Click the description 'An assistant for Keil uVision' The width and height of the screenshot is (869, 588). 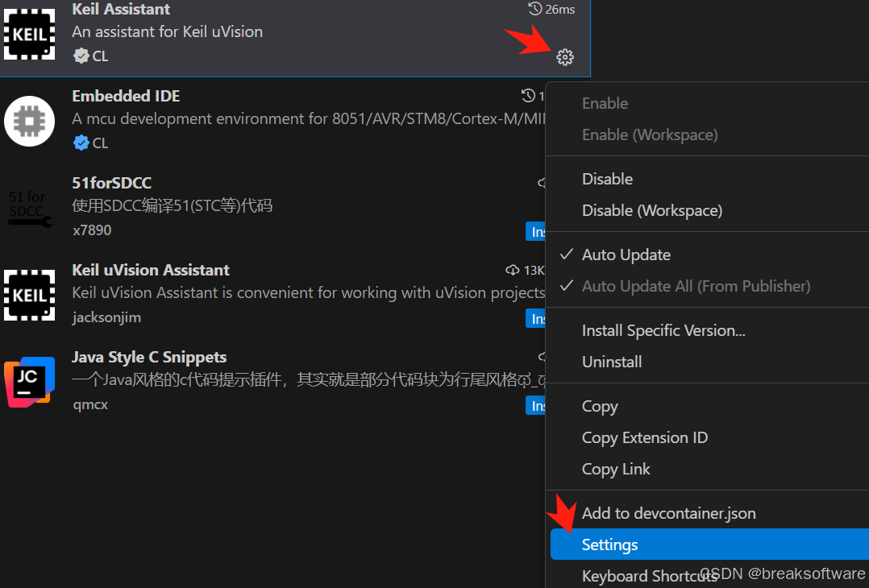click(x=168, y=31)
